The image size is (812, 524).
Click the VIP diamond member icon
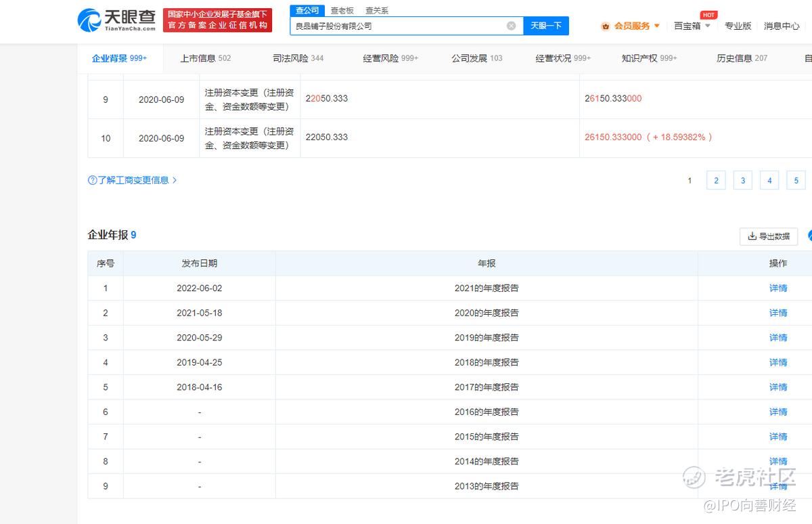[x=605, y=26]
